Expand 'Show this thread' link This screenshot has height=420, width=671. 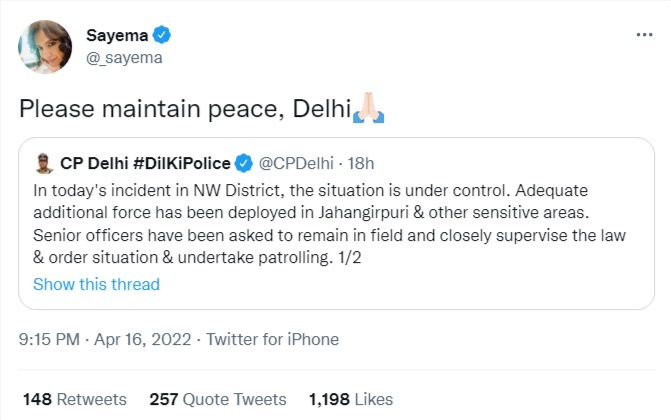(x=96, y=284)
